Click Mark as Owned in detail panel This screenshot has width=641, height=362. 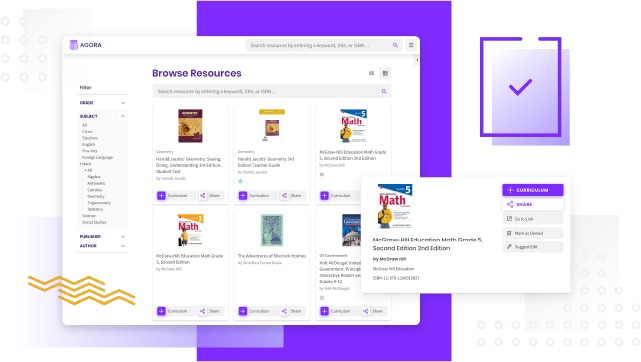(x=532, y=233)
